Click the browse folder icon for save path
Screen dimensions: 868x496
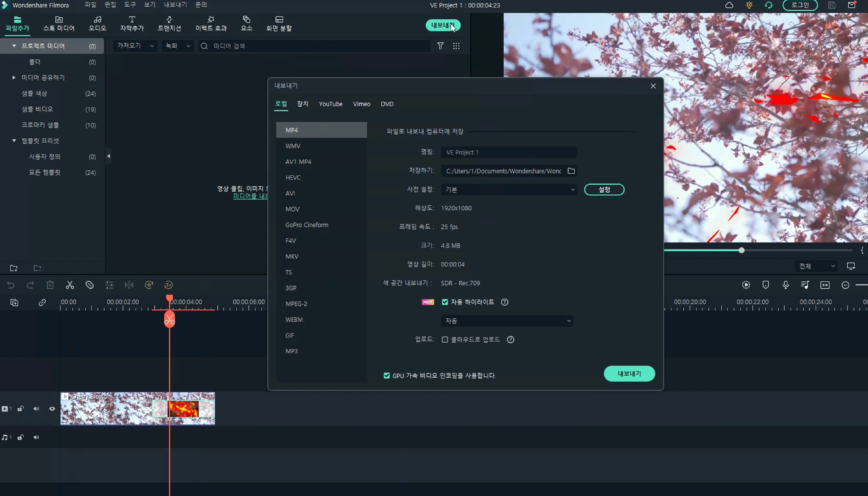tap(571, 171)
